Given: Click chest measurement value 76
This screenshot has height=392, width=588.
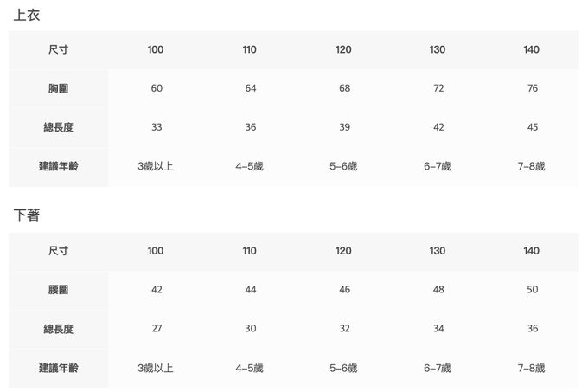Looking at the screenshot, I should (x=532, y=88).
